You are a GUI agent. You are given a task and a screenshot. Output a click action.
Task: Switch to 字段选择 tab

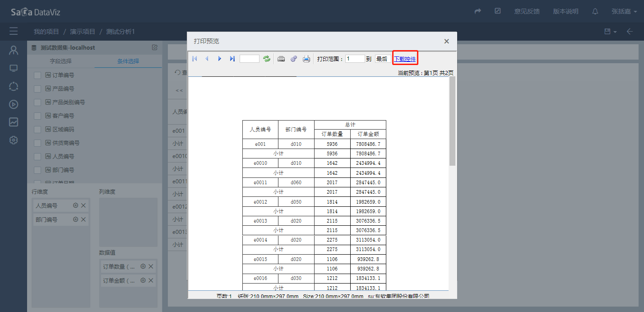point(60,61)
